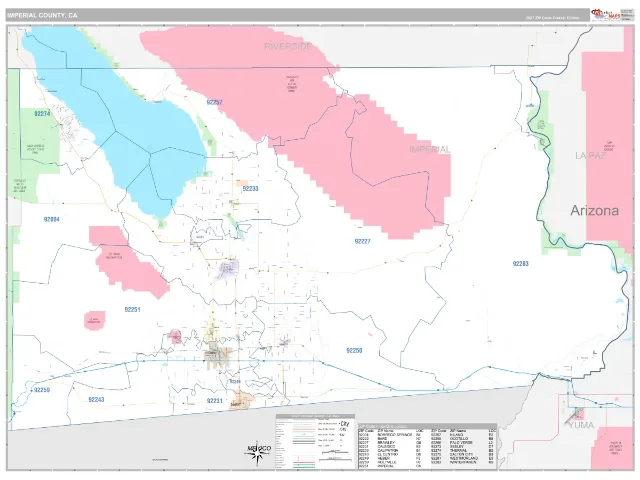The height and width of the screenshot is (480, 640).
Task: Click the RIVERSIDE county label
Action: click(x=288, y=46)
